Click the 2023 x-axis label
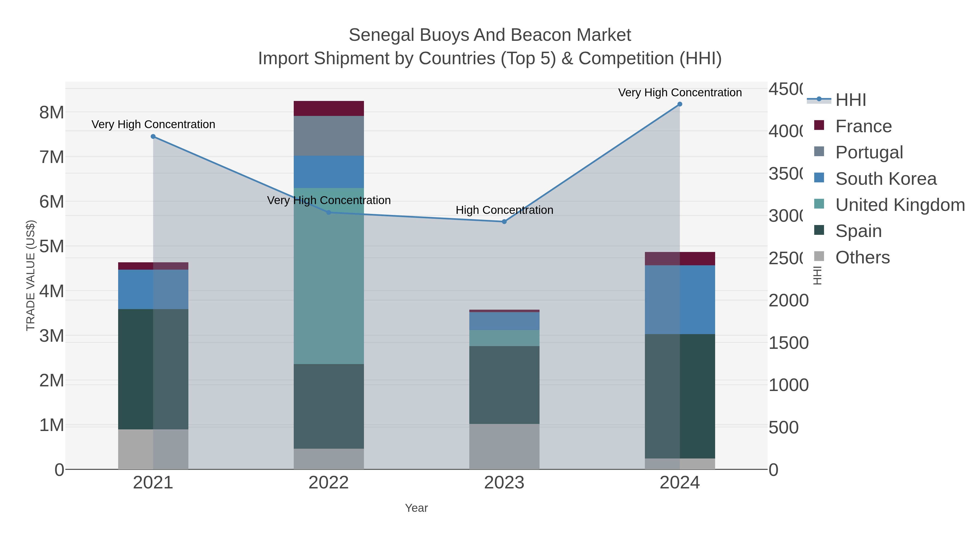The width and height of the screenshot is (980, 551). click(x=504, y=483)
